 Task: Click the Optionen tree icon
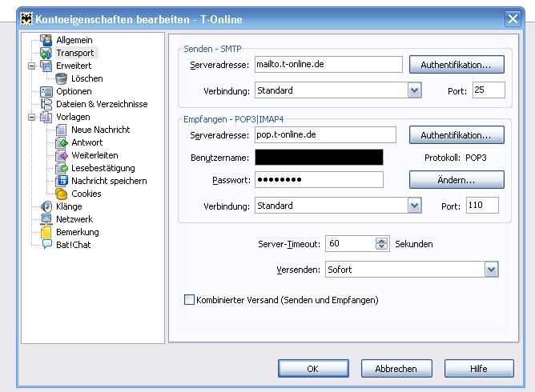click(46, 91)
